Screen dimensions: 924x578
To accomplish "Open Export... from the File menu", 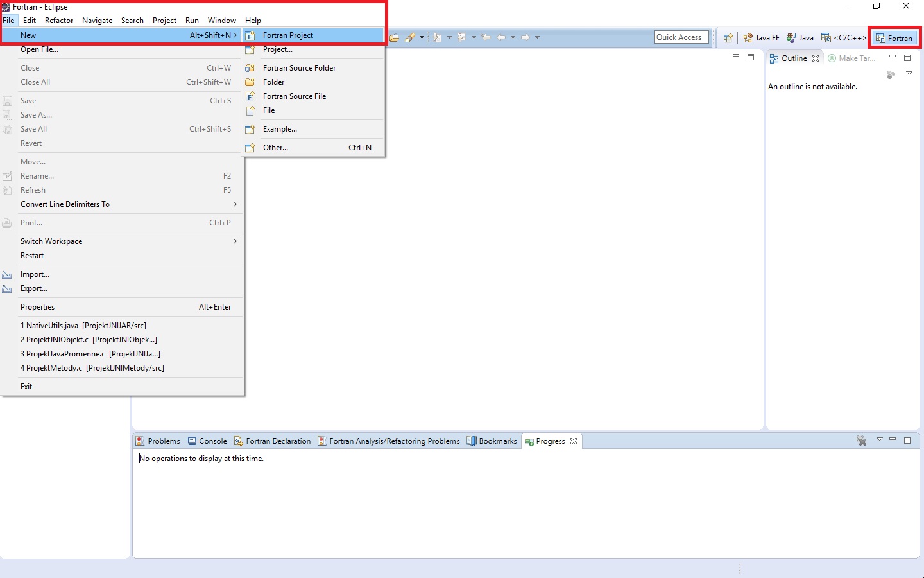I will [122, 288].
